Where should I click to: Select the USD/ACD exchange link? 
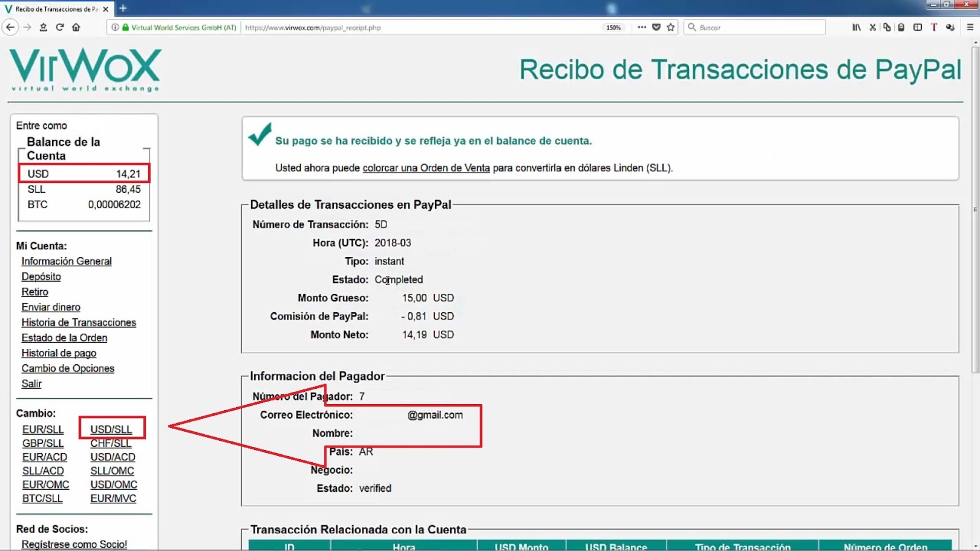point(113,457)
